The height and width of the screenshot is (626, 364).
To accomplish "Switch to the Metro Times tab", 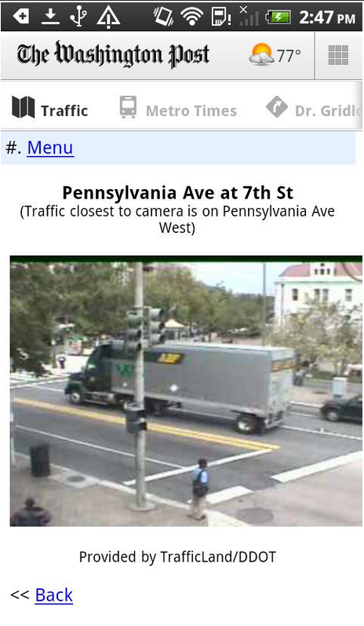I will tap(178, 107).
